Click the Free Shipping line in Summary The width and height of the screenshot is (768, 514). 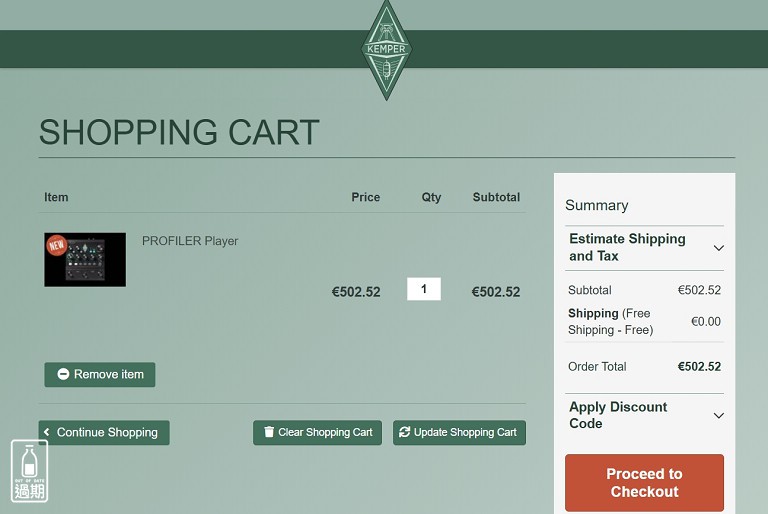point(610,321)
